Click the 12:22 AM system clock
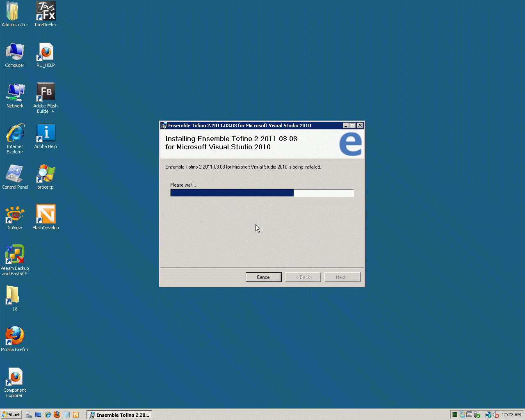Image resolution: width=525 pixels, height=420 pixels. click(511, 415)
